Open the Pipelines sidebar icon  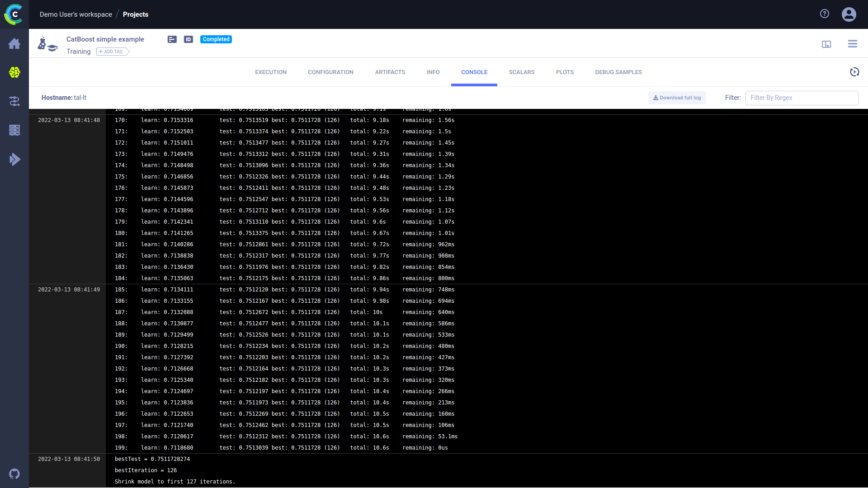tap(14, 101)
